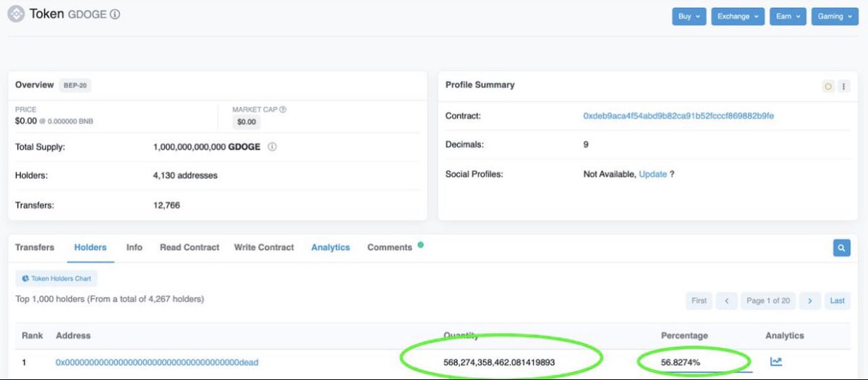Switch to the Transfers tab
Viewport: 868px width, 380px height.
pos(35,247)
